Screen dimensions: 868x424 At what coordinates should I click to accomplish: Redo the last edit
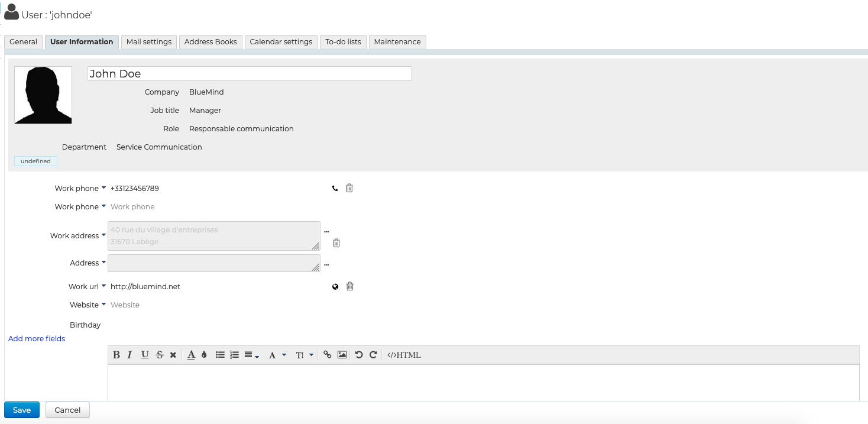click(x=373, y=355)
